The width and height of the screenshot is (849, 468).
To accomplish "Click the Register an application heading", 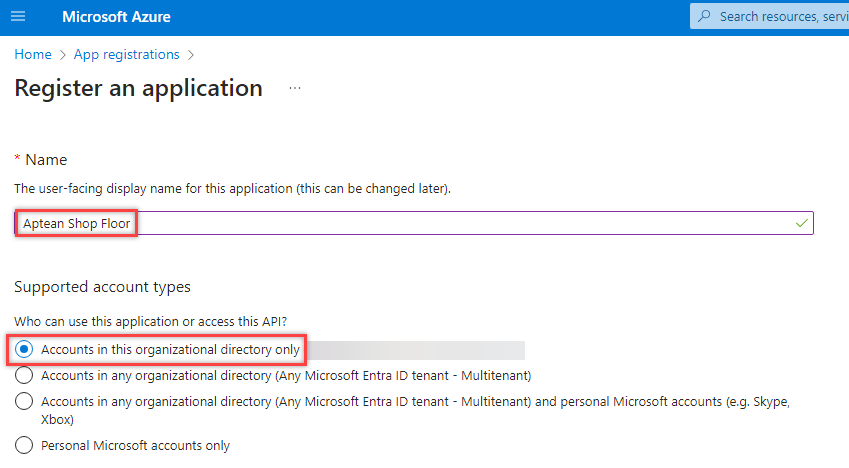I will point(138,88).
